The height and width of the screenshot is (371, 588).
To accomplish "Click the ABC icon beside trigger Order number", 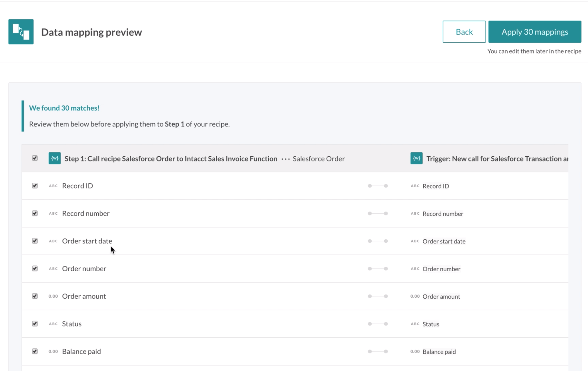I will coord(415,268).
